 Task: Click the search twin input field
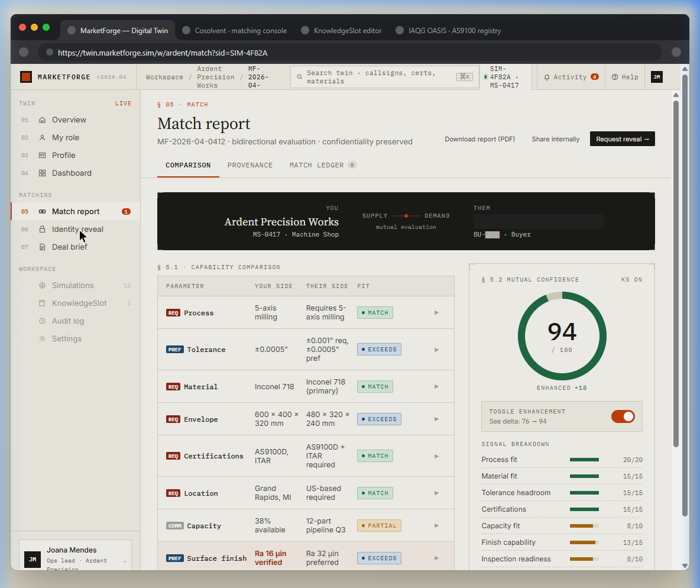pos(385,77)
